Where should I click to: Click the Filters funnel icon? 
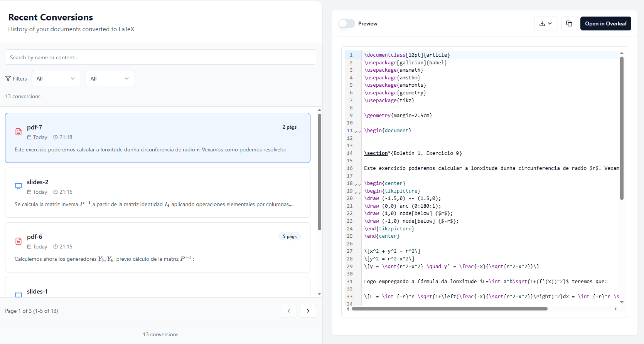[x=8, y=79]
